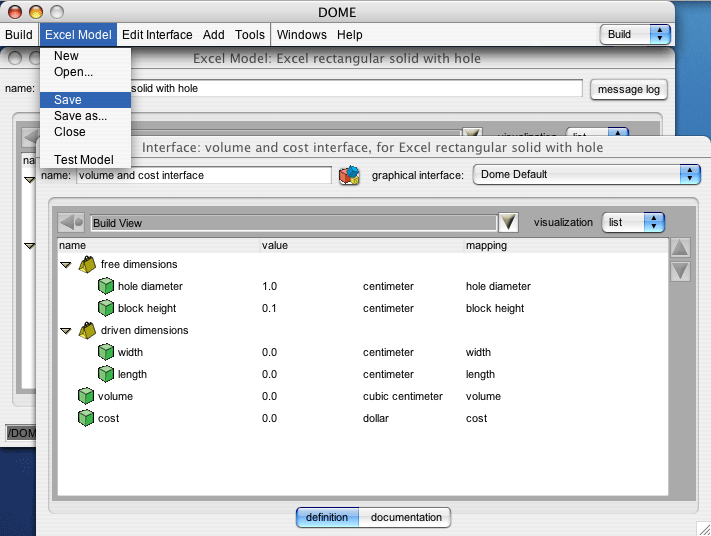
Task: Click the volume parameter cube icon
Action: (86, 396)
